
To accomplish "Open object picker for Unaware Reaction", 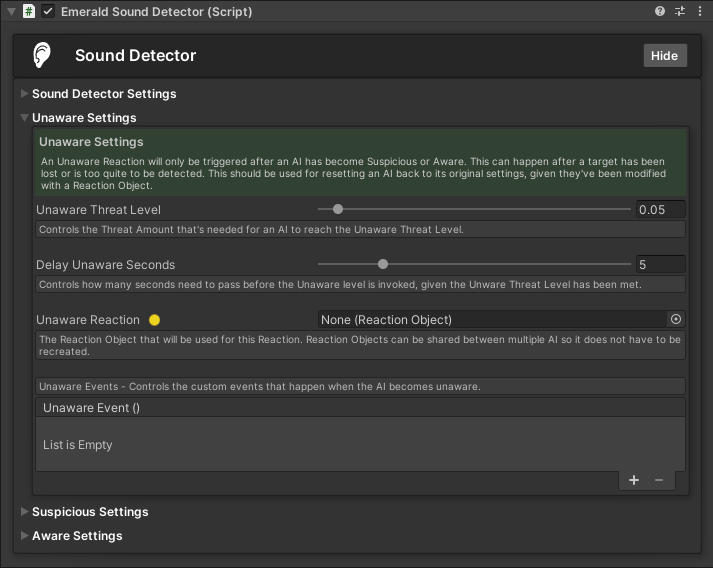I will tap(676, 319).
